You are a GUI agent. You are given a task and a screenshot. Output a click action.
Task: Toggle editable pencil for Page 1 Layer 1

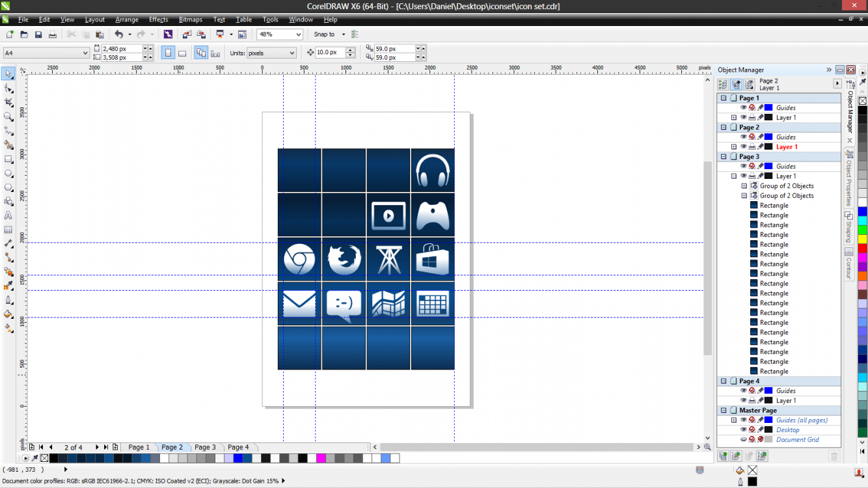[759, 117]
